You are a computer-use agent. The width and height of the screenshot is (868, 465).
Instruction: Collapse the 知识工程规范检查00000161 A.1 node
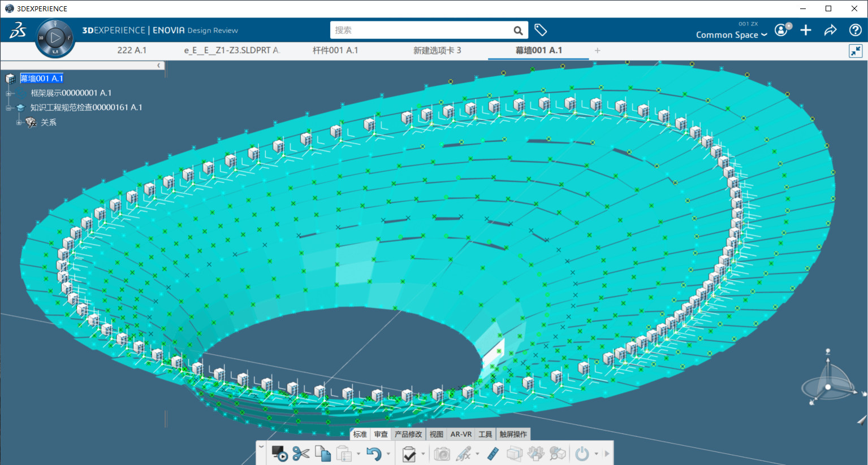tap(8, 108)
